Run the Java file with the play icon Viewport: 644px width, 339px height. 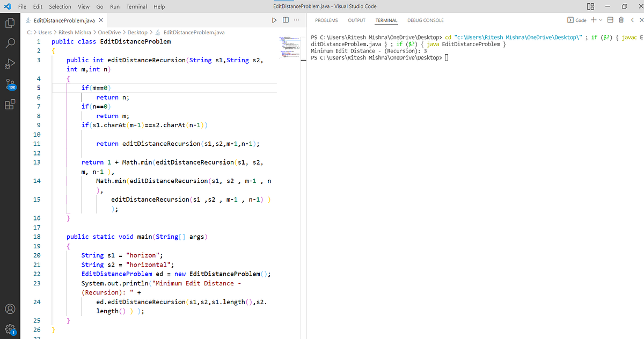(274, 19)
